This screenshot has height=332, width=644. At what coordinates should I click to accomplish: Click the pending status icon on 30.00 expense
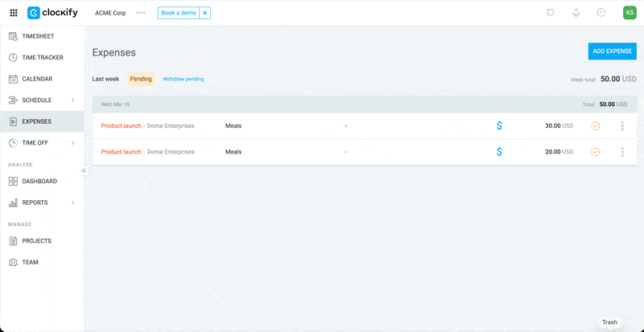point(595,126)
